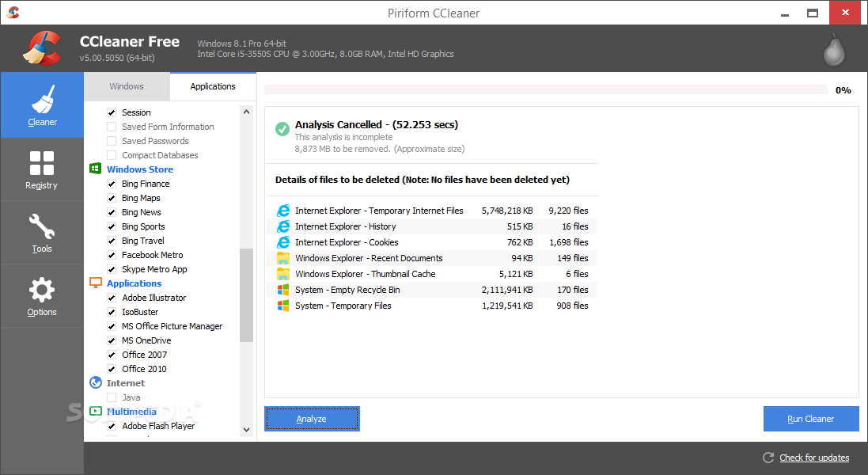Click the Applications monitor category icon
868x475 pixels.
[x=95, y=283]
